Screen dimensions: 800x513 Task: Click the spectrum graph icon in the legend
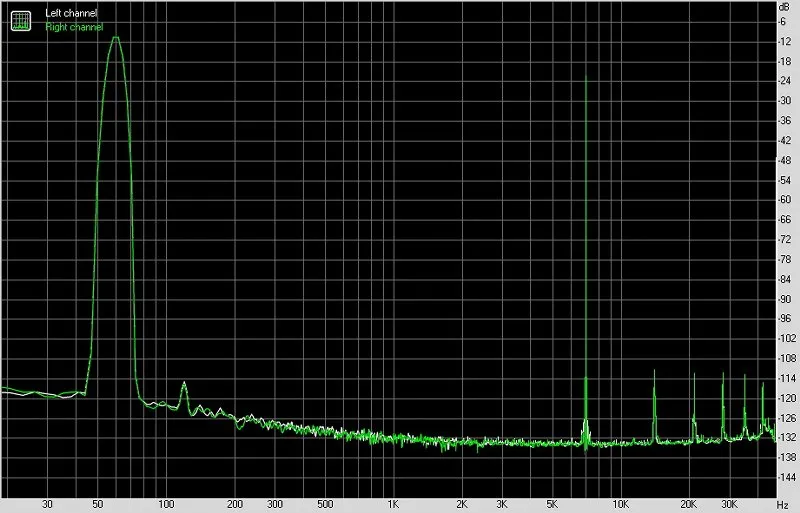click(x=21, y=20)
